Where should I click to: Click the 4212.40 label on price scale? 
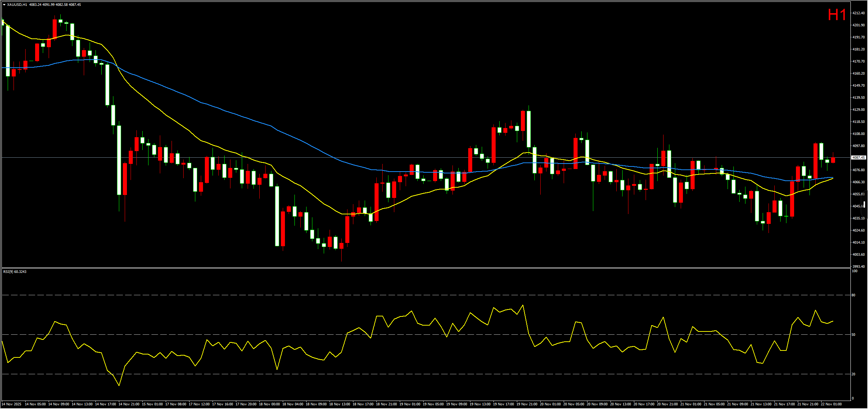858,13
